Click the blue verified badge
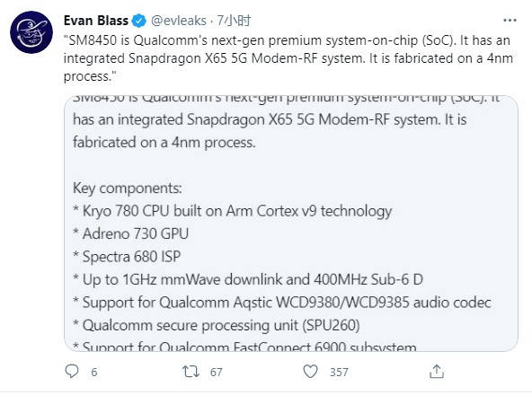Screen dimensions: 532x395 tap(138, 21)
